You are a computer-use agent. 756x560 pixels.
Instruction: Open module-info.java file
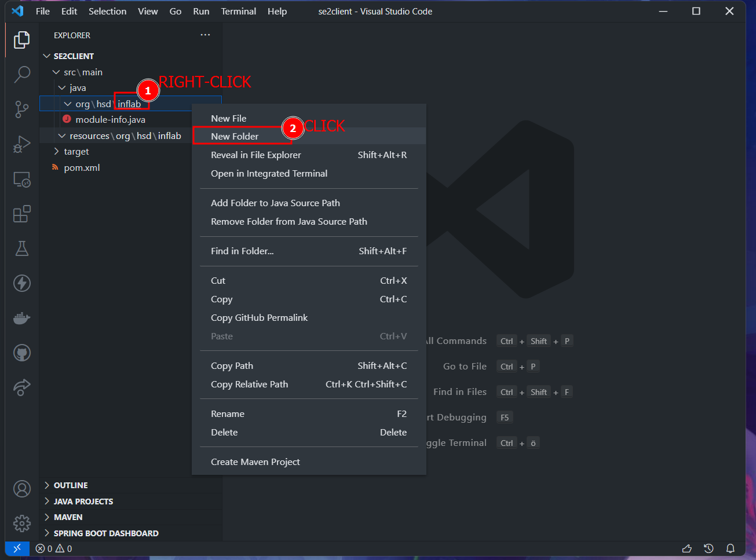[x=110, y=119]
